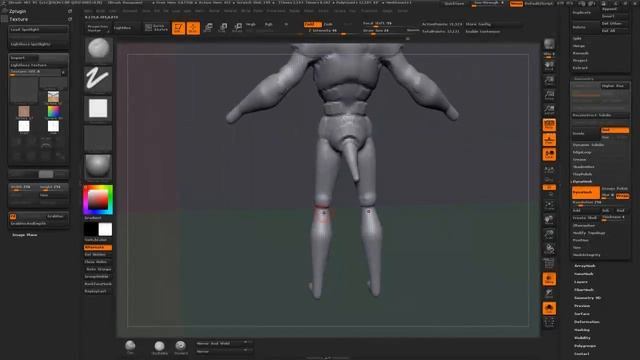Click the Frame icon in right shelf
Image resolution: width=640 pixels, height=360 pixels.
coord(549,205)
